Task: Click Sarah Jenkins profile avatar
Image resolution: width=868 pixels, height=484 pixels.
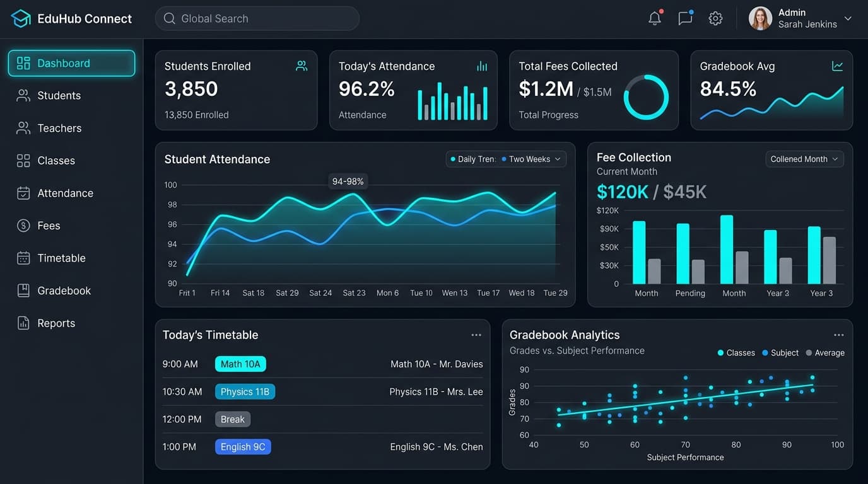Action: (x=760, y=18)
